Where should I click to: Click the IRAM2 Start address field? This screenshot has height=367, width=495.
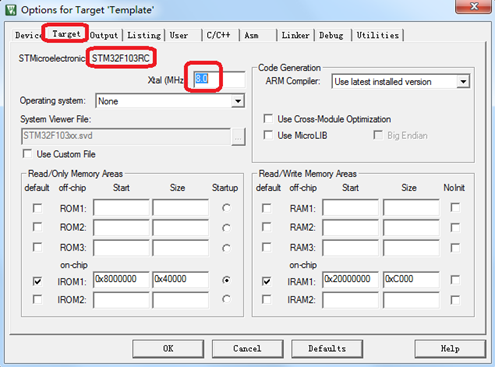[x=350, y=300]
